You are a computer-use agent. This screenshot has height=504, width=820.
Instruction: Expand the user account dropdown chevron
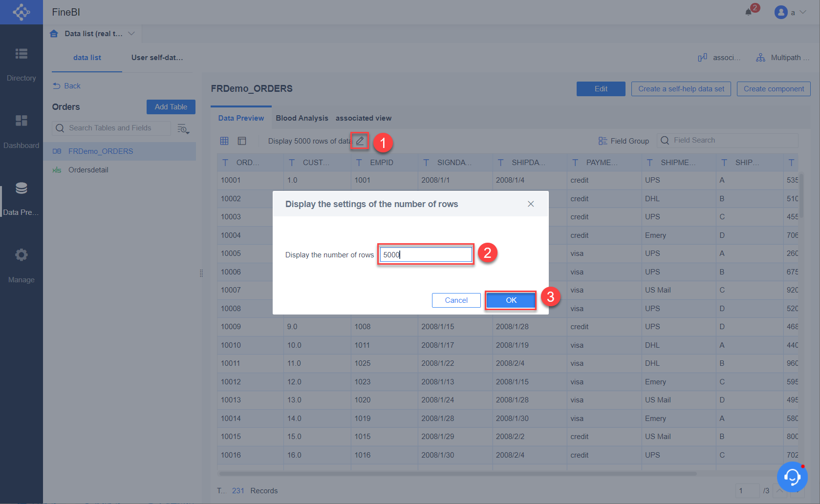coord(803,12)
